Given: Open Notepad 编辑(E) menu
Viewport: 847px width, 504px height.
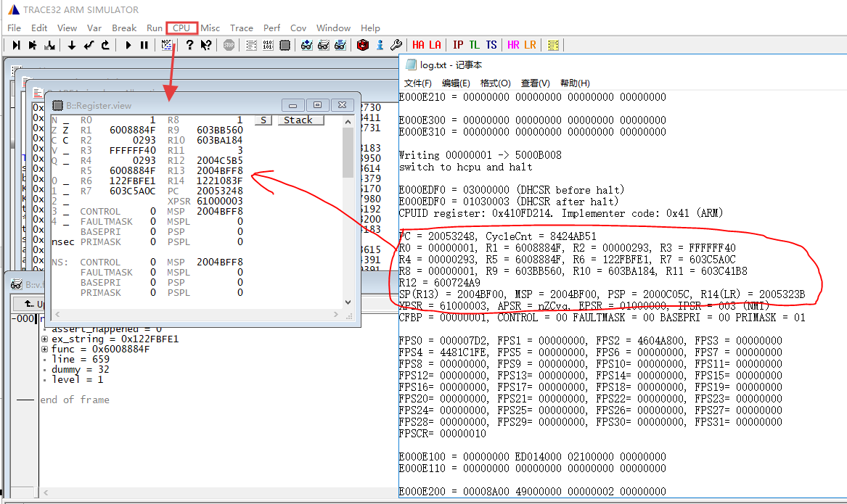Looking at the screenshot, I should click(456, 83).
